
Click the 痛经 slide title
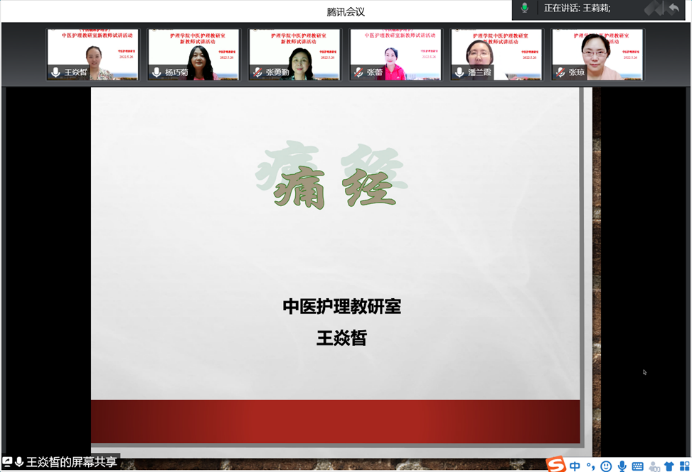pyautogui.click(x=330, y=178)
